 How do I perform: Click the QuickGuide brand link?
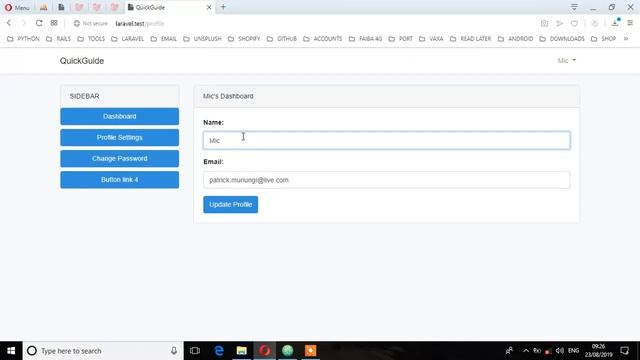[82, 61]
